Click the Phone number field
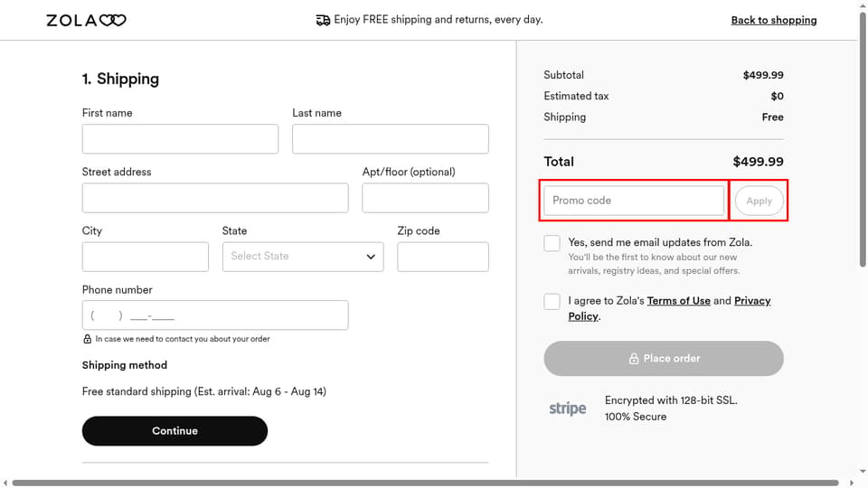 tap(215, 315)
